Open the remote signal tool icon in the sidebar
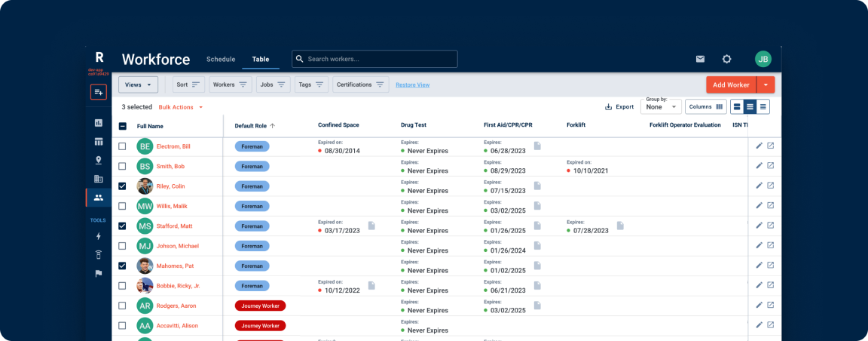The height and width of the screenshot is (341, 868). pos(99,254)
